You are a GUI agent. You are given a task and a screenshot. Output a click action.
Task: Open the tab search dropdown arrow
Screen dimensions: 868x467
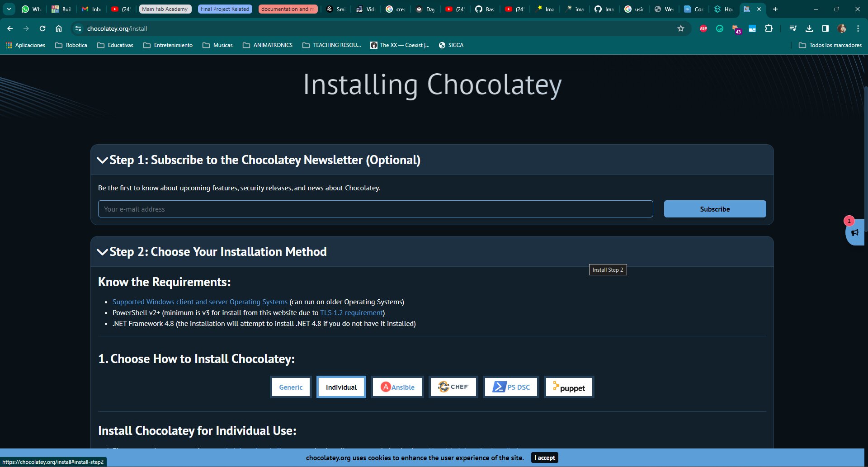pos(9,9)
